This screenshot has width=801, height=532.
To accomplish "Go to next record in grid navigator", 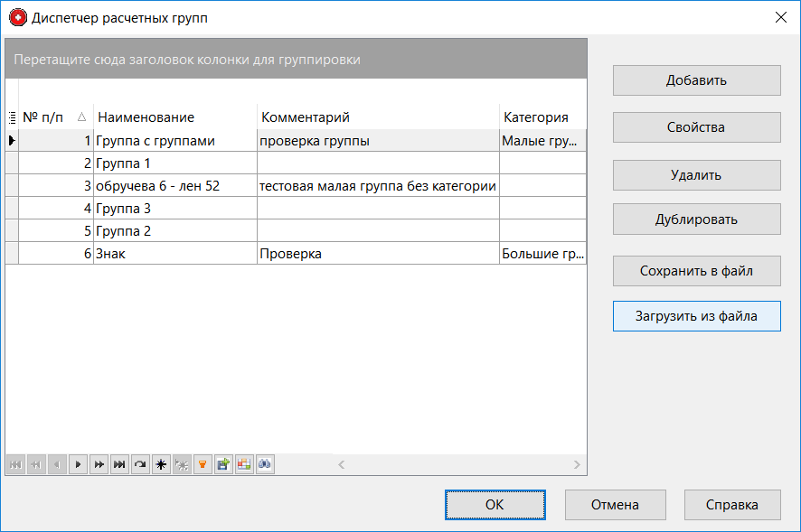I will pyautogui.click(x=79, y=464).
